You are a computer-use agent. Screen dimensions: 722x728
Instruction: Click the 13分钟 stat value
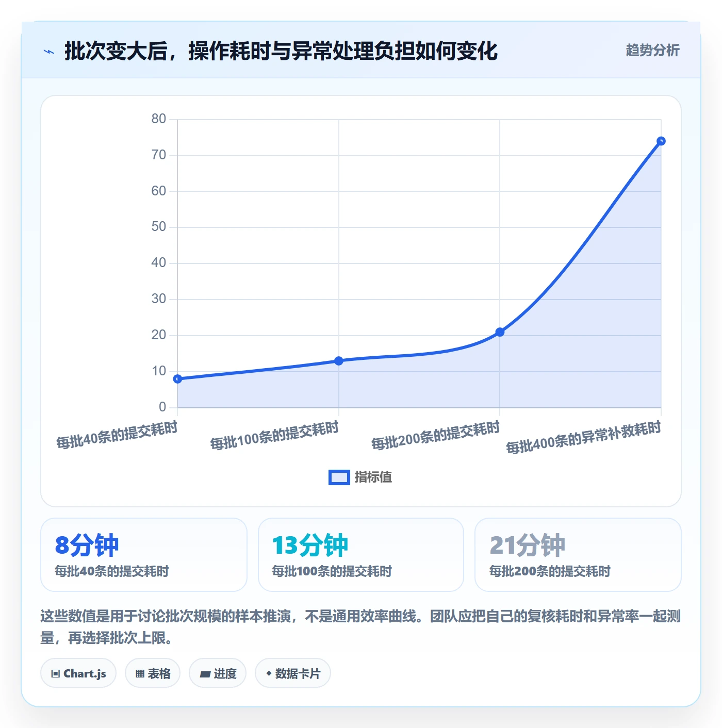pos(310,545)
